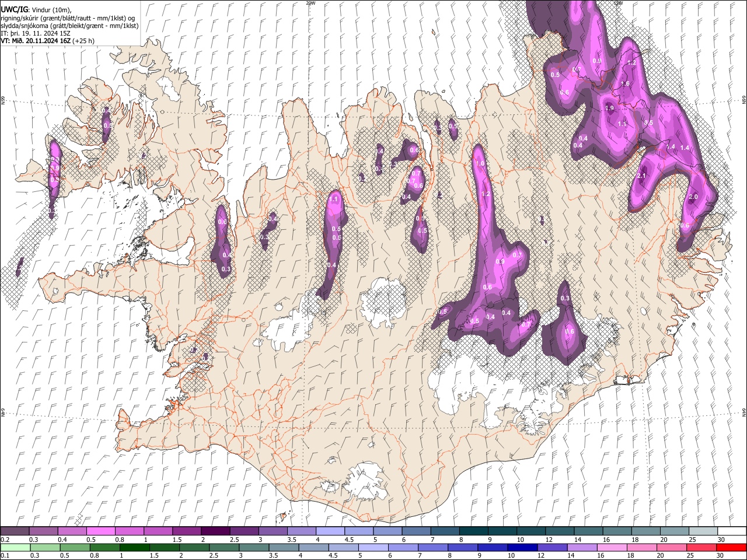Select the bright red rain swatch at 30
This screenshot has width=747, height=560.
[731, 548]
